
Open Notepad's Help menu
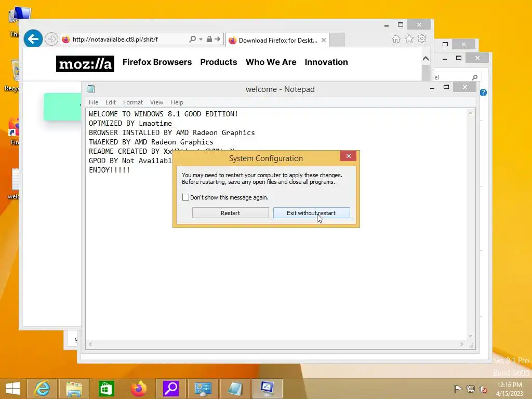(x=177, y=102)
